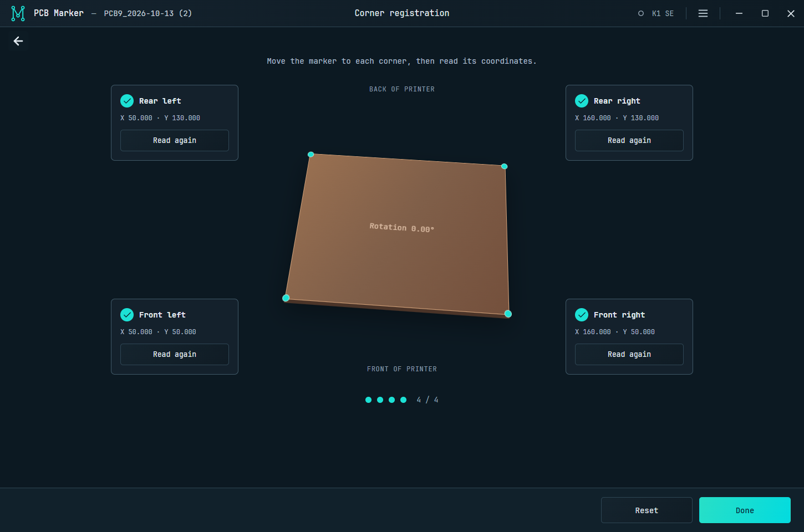The image size is (804, 532).
Task: Click the FRONT OF PRINTER label
Action: coord(402,369)
